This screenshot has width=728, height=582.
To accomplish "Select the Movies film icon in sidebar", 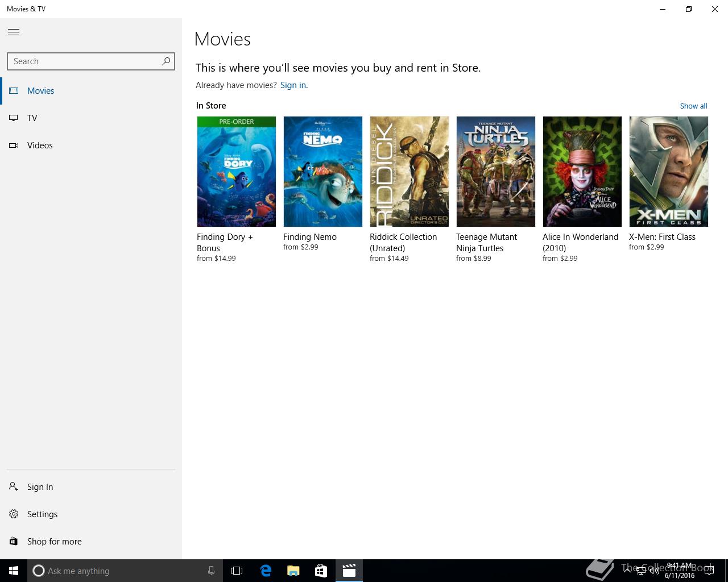I will 14,90.
